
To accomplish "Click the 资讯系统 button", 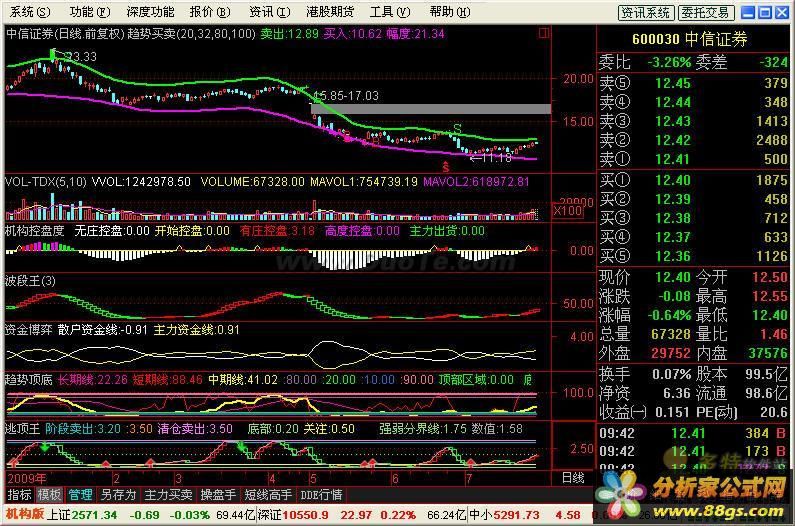I will [x=646, y=13].
